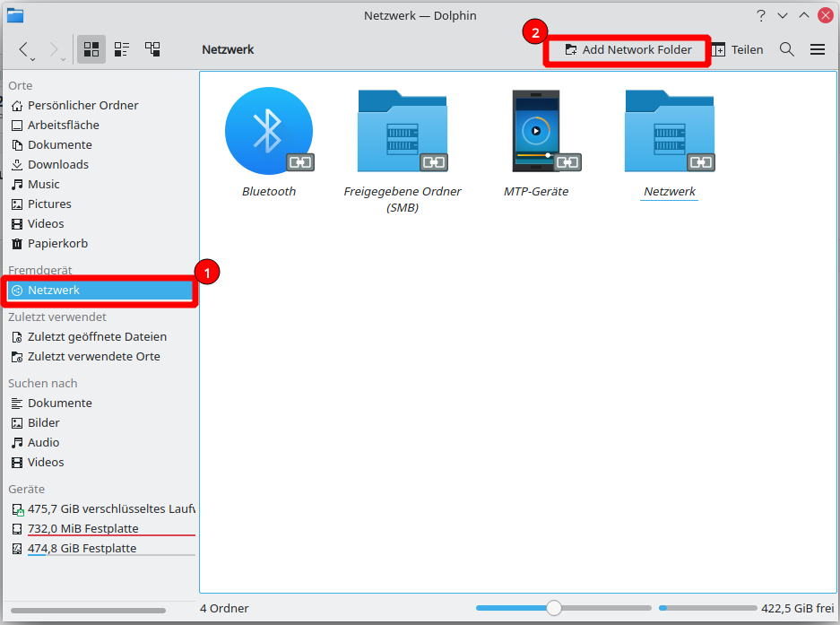Open Downloads in sidebar
This screenshot has width=840, height=625.
click(x=100, y=165)
